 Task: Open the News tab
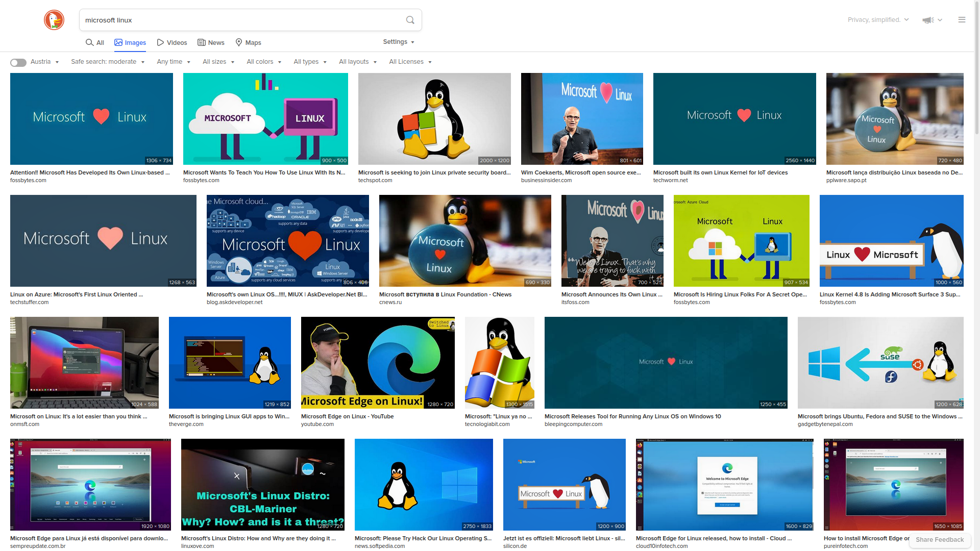pos(211,42)
